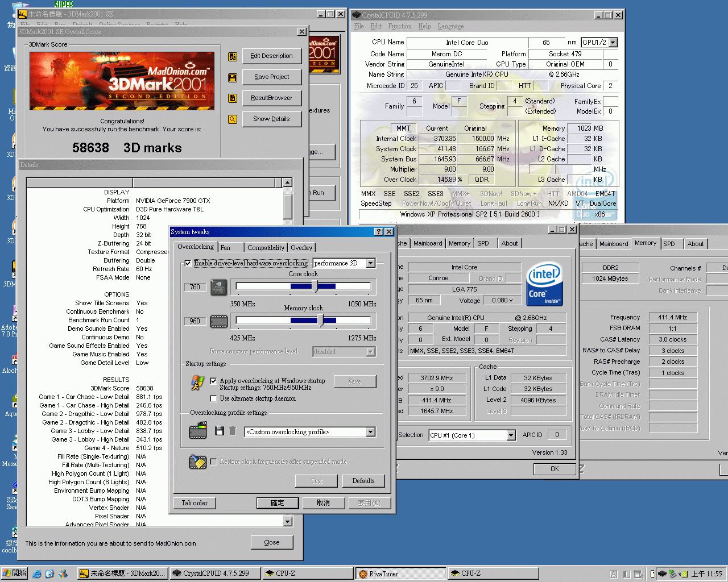Image resolution: width=728 pixels, height=582 pixels.
Task: Save the overclocking profile with the floppy icon
Action: tap(220, 431)
